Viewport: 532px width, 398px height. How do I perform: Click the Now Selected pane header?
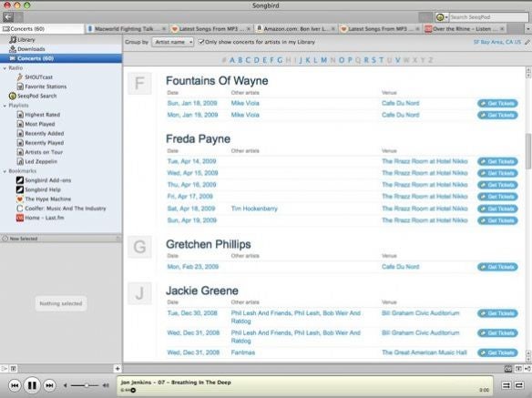[61, 239]
